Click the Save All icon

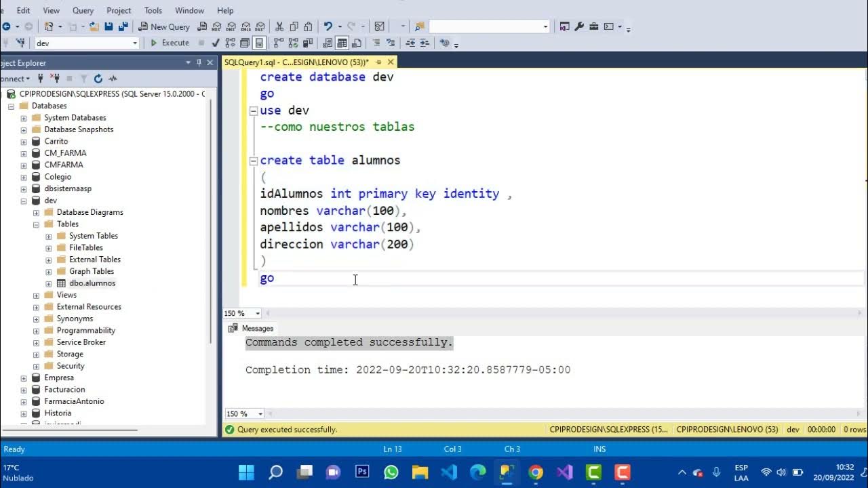click(123, 26)
